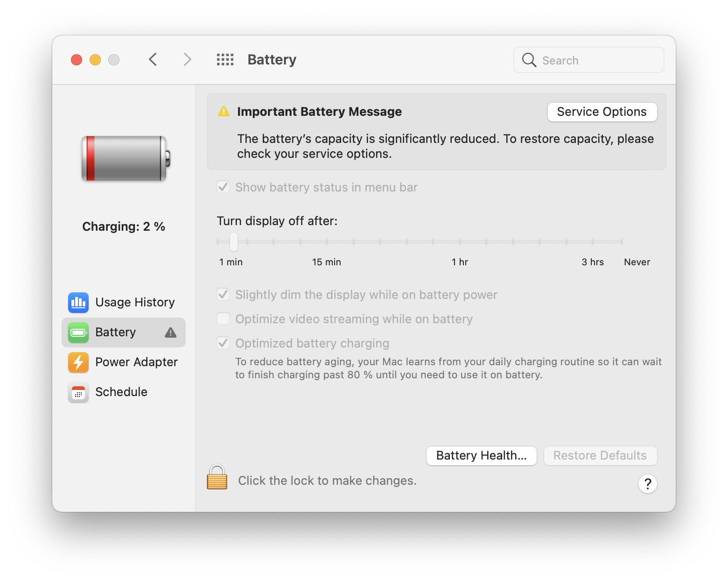728x581 pixels.
Task: Toggle Slightly dim the display checkbox
Action: click(223, 295)
